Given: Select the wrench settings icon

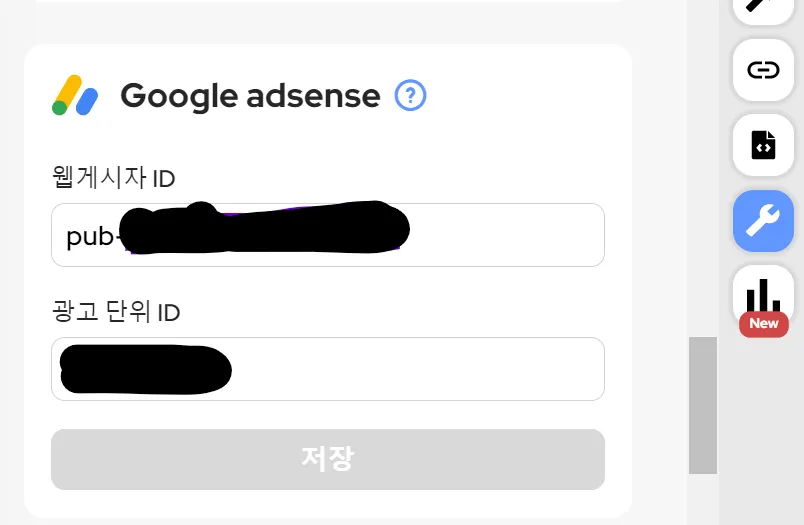Looking at the screenshot, I should pyautogui.click(x=763, y=220).
